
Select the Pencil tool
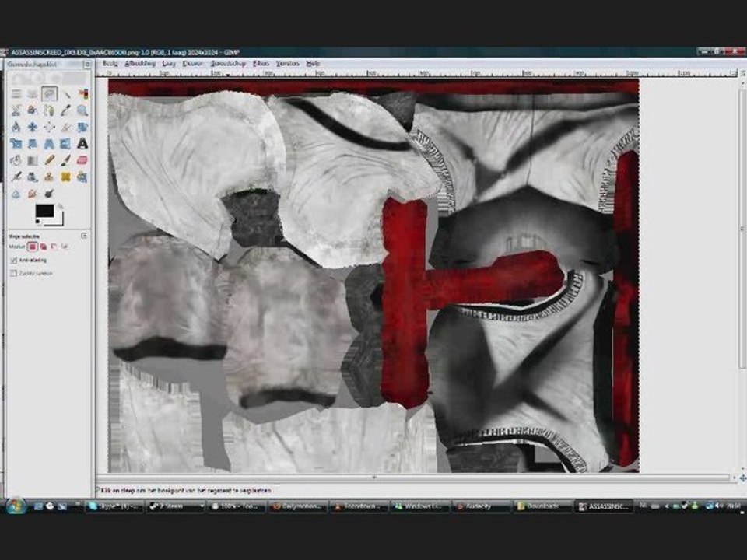49,160
